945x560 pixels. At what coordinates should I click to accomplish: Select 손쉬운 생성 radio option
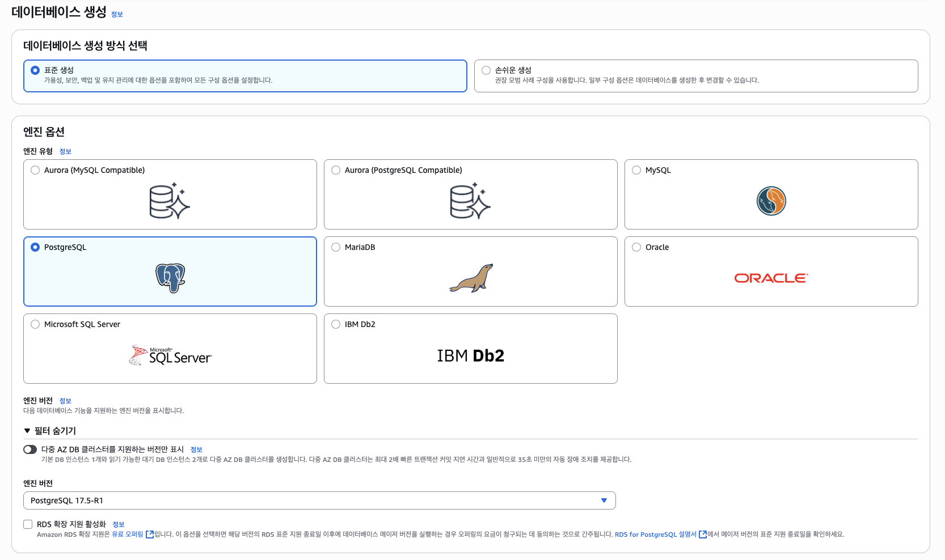(x=486, y=70)
